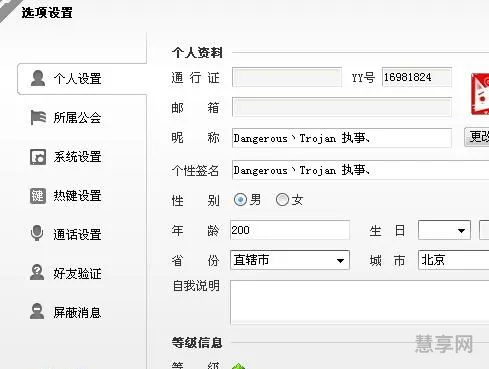Click the 通行证 input field
The height and width of the screenshot is (369, 489).
coord(287,77)
